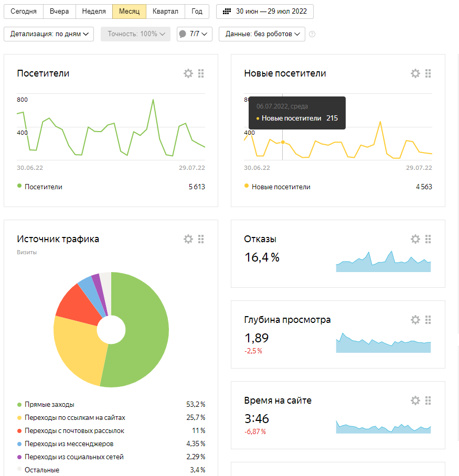Select the Квартал period tab

click(x=165, y=12)
